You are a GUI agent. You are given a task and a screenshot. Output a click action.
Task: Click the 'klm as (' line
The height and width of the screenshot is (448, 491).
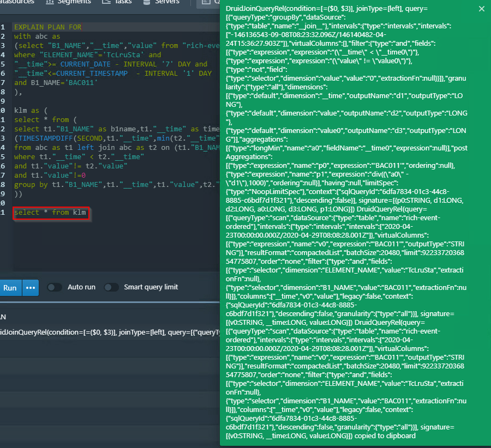pos(31,111)
